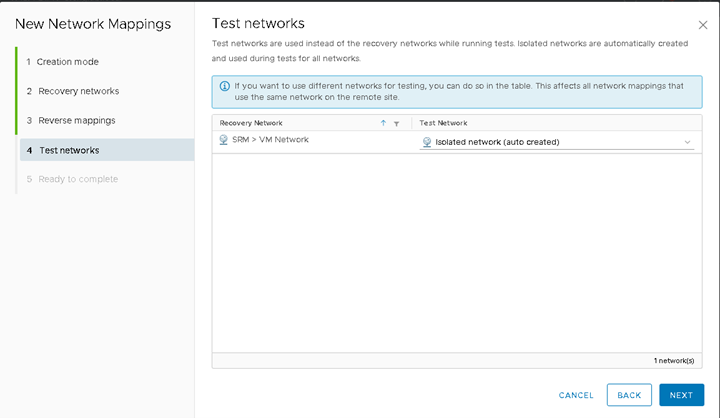Screen dimensions: 720x418
Task: Open the Recovery Network column filter icon
Action: coord(396,123)
